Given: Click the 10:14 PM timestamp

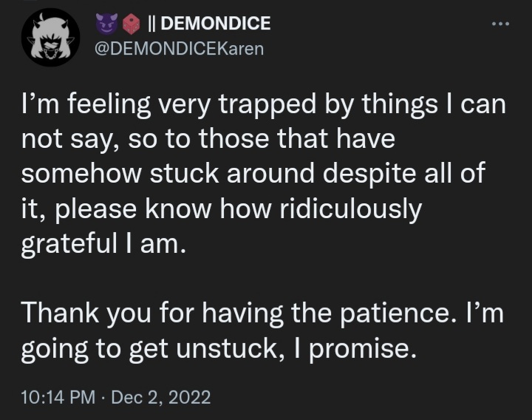Looking at the screenshot, I should click(58, 397).
